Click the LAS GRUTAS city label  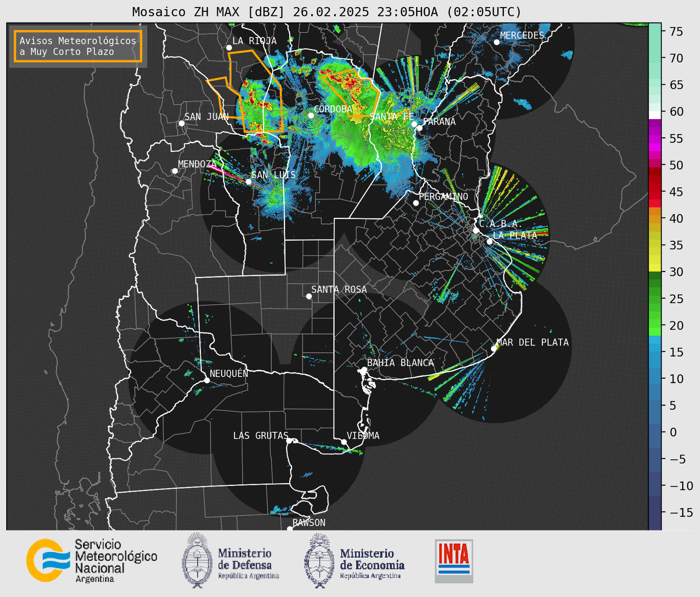click(261, 436)
